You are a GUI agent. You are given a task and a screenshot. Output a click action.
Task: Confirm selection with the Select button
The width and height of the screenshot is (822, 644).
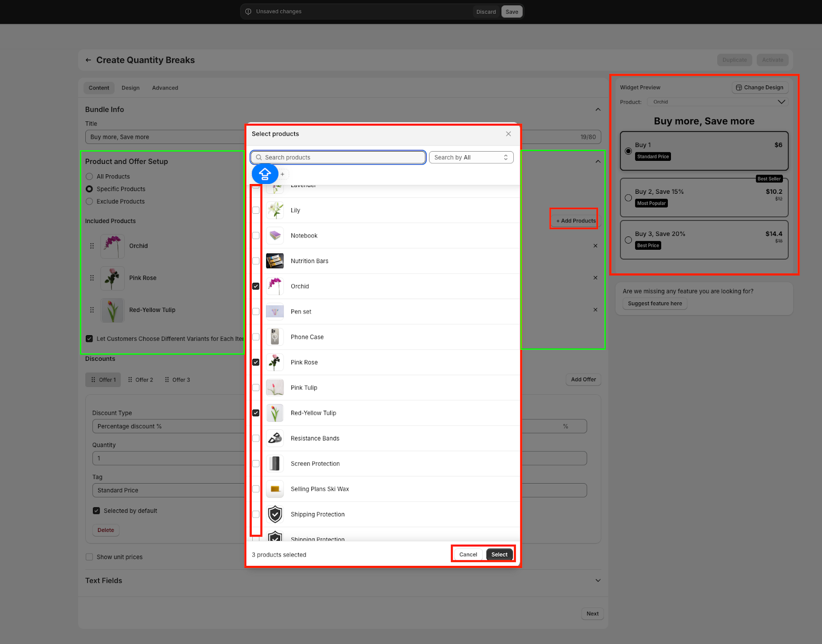(x=499, y=555)
